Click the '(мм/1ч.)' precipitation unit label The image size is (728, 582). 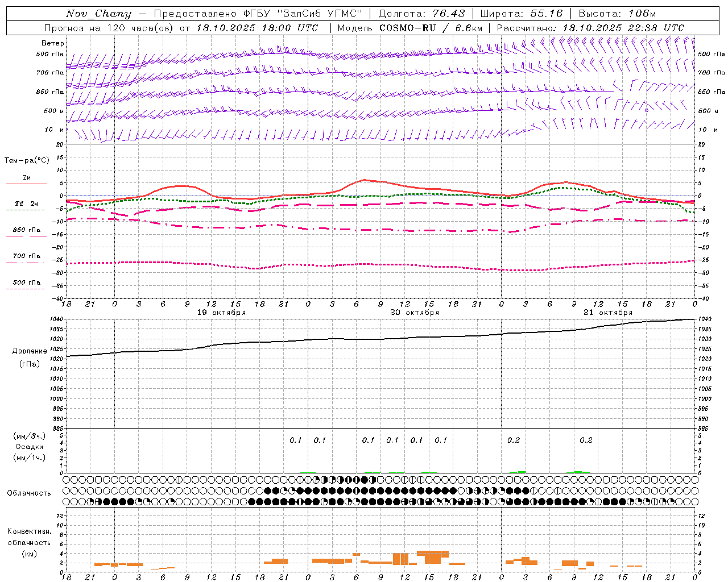coord(30,458)
